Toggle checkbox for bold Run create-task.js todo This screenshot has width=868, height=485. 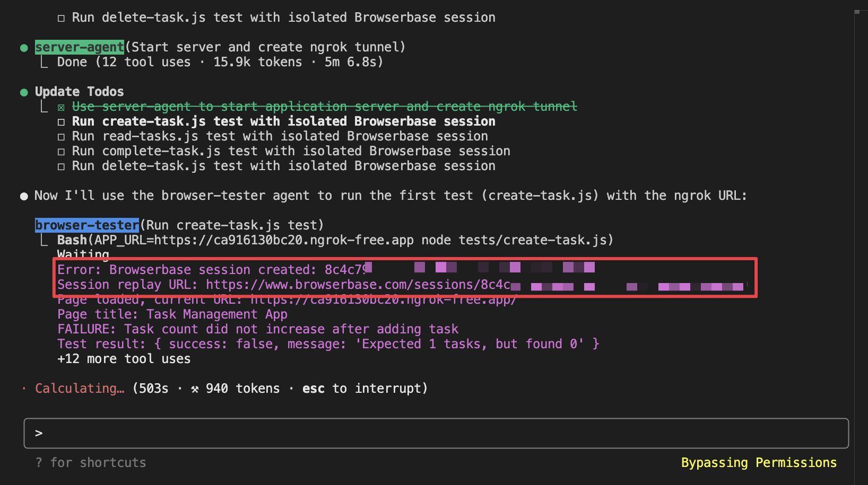(61, 122)
